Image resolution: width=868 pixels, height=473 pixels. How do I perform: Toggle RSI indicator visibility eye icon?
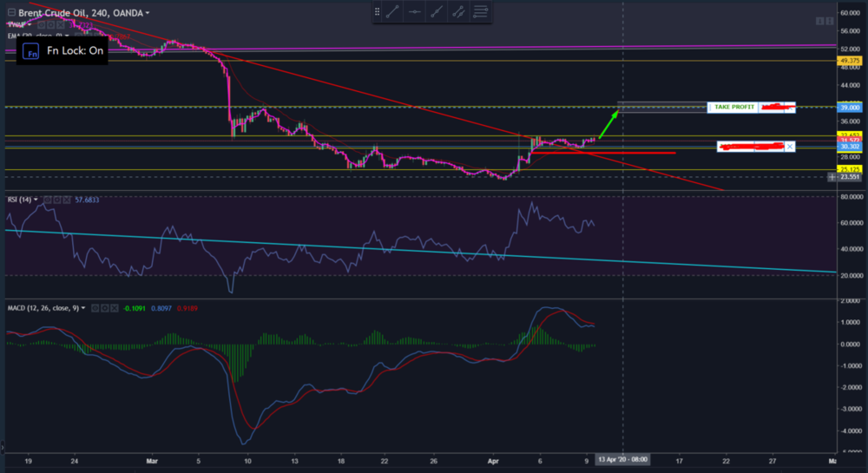click(46, 200)
